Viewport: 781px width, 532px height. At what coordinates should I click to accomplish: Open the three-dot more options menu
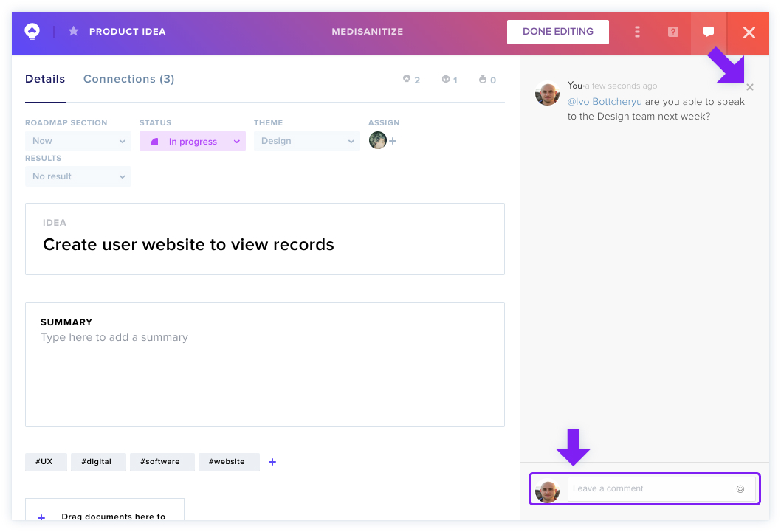click(x=637, y=32)
